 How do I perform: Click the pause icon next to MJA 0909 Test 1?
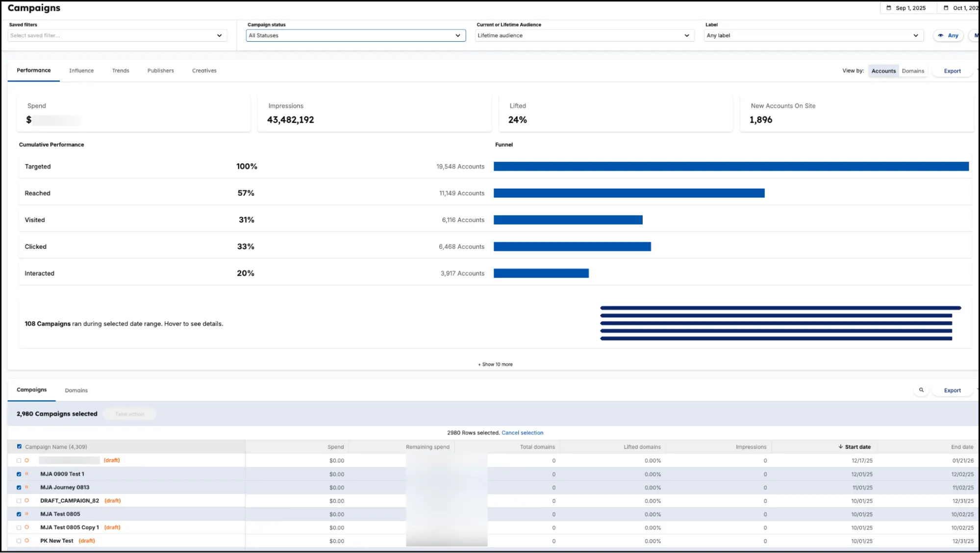point(27,474)
